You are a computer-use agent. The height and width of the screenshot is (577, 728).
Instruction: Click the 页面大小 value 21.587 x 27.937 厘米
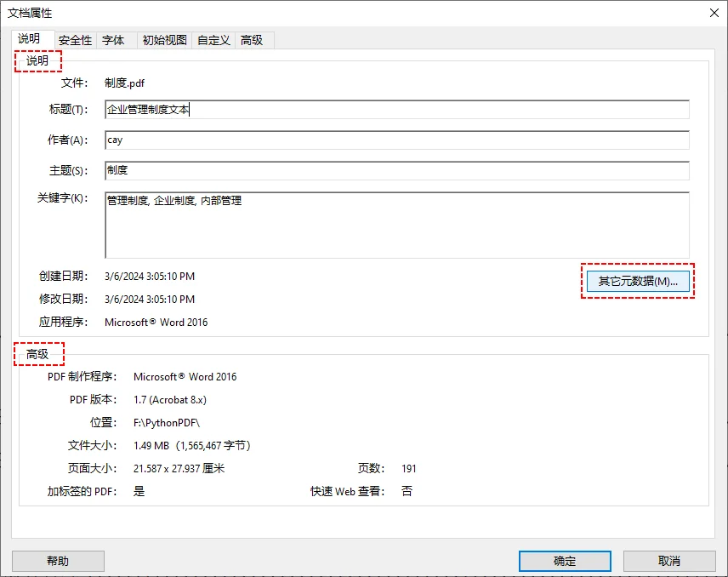pyautogui.click(x=179, y=468)
